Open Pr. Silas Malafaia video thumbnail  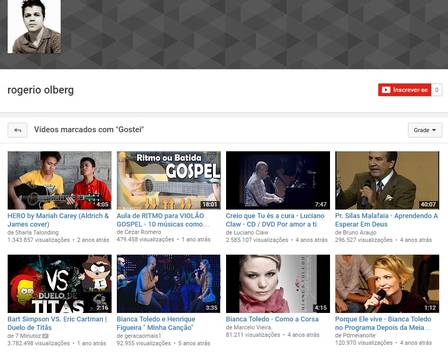coord(387,180)
